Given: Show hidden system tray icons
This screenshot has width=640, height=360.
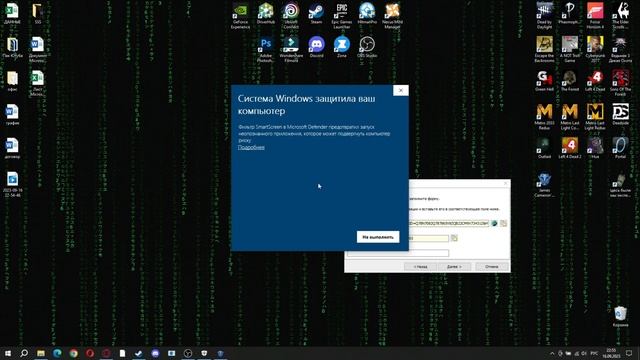Looking at the screenshot, I should (x=552, y=353).
